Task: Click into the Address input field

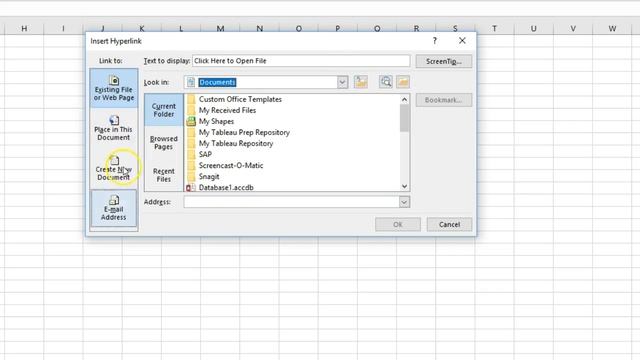Action: pyautogui.click(x=291, y=202)
